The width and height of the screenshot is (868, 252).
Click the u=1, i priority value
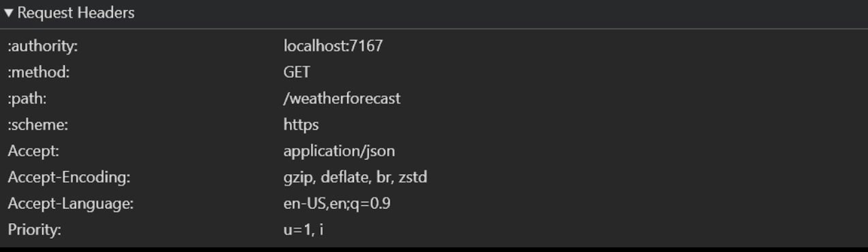pyautogui.click(x=303, y=230)
